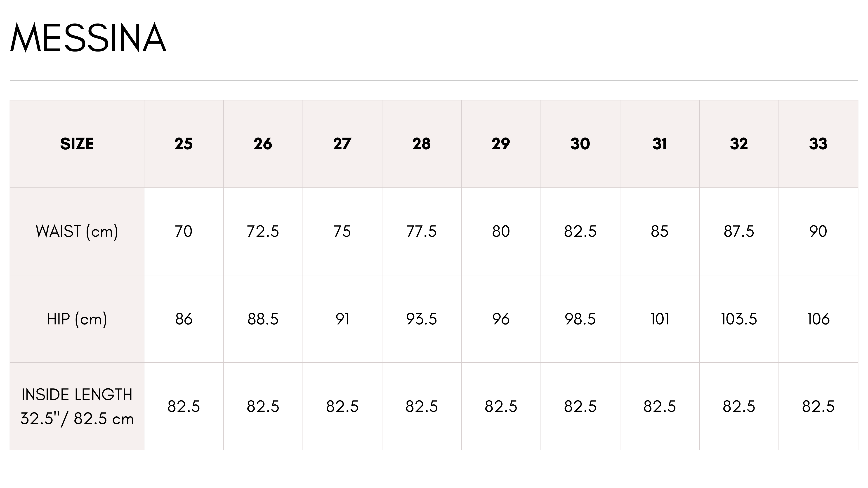Screen dimensions: 868x488
Task: Click size 33 column header
Action: pos(818,144)
